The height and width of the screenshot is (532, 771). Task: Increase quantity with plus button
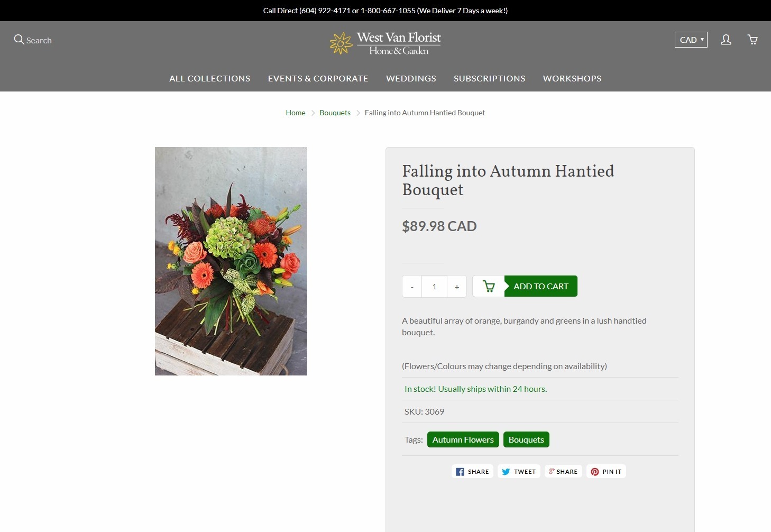pyautogui.click(x=457, y=287)
